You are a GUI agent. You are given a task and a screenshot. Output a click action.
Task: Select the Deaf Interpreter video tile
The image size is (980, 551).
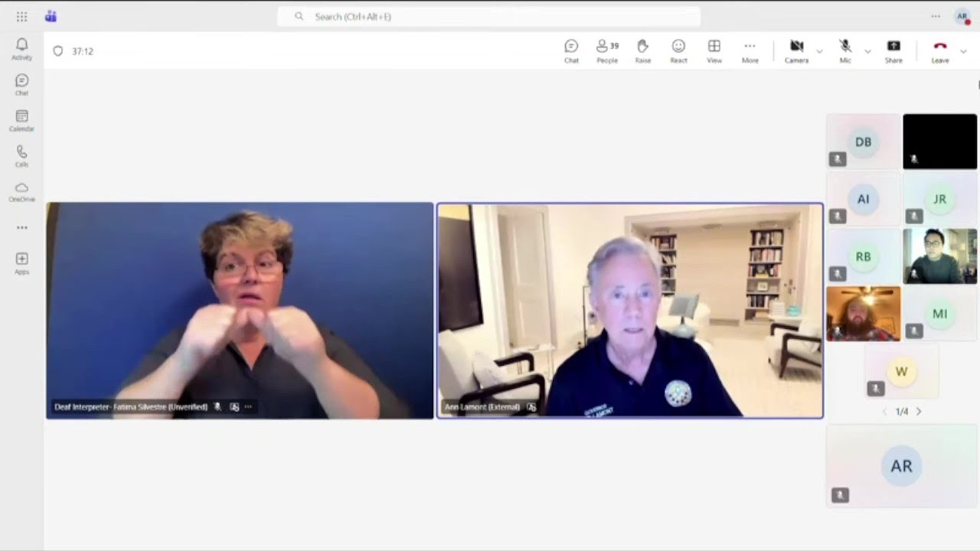coord(240,310)
